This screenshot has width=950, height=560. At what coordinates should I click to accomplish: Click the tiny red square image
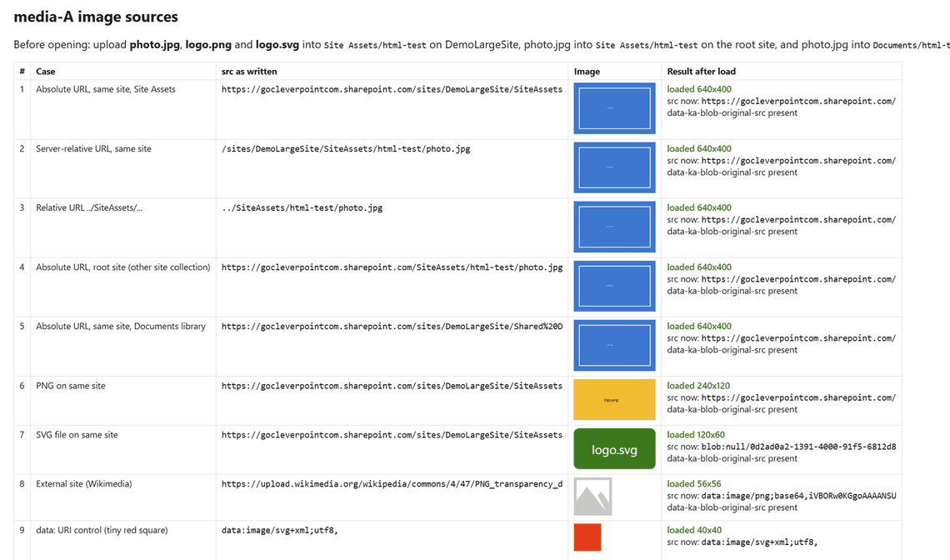(587, 537)
